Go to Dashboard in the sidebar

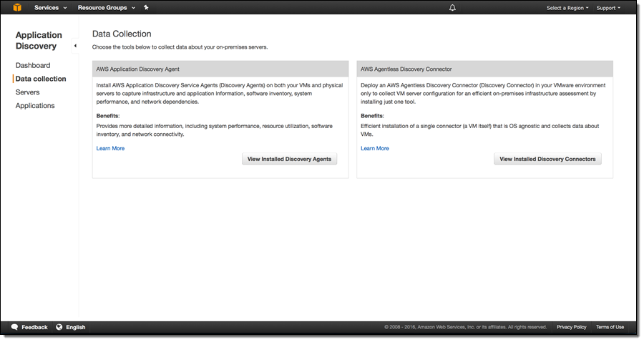(x=33, y=65)
